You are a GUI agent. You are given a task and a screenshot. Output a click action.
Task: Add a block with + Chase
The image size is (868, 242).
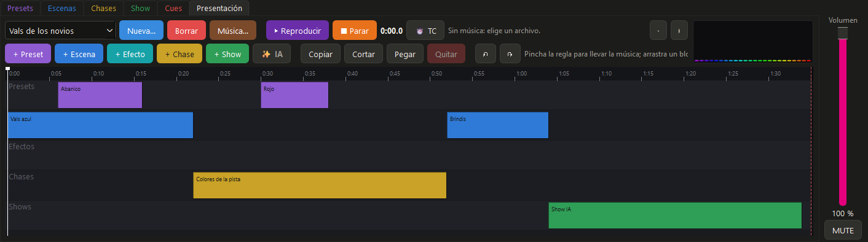(x=180, y=54)
